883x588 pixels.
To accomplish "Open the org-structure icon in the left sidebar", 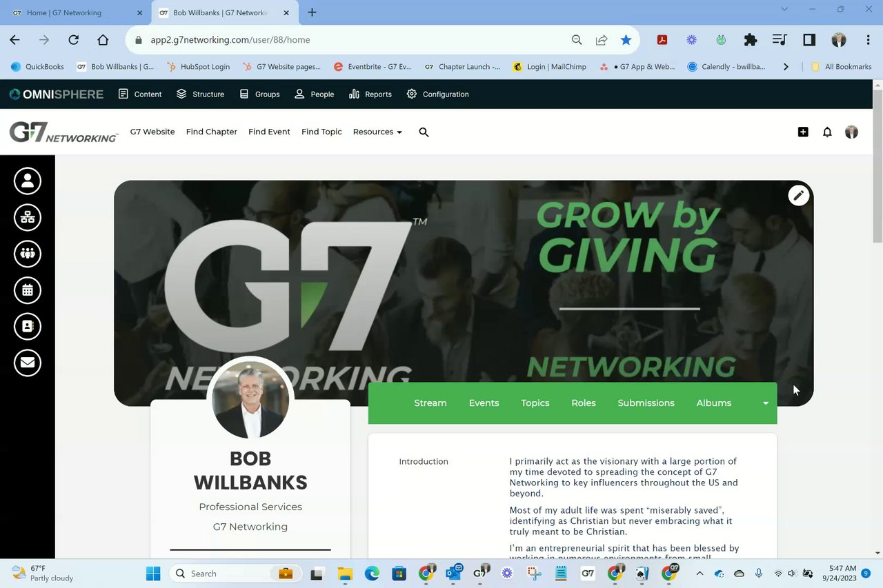I will tap(28, 217).
